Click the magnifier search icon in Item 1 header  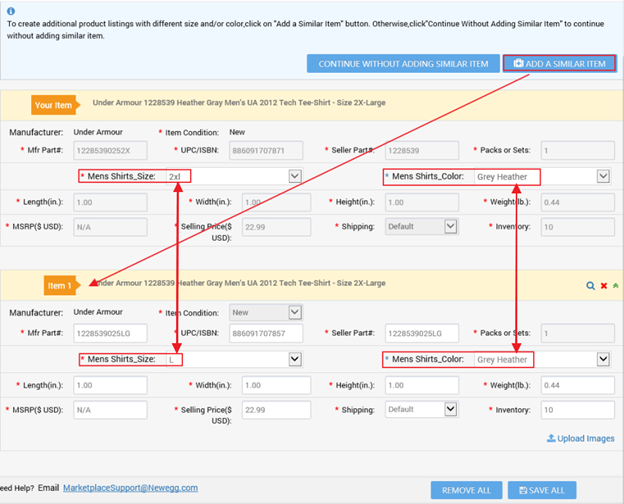[x=591, y=286]
